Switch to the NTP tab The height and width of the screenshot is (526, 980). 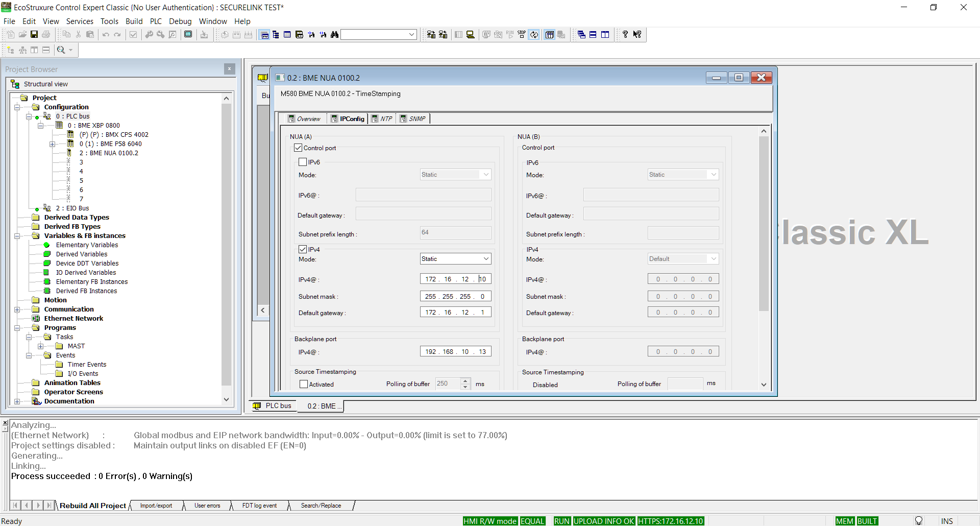click(x=382, y=118)
